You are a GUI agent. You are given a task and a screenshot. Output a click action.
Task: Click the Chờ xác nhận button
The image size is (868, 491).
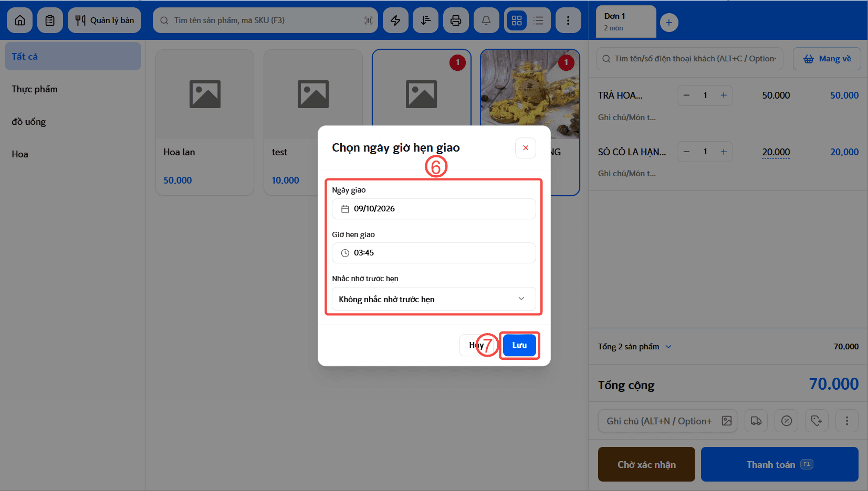pyautogui.click(x=646, y=464)
